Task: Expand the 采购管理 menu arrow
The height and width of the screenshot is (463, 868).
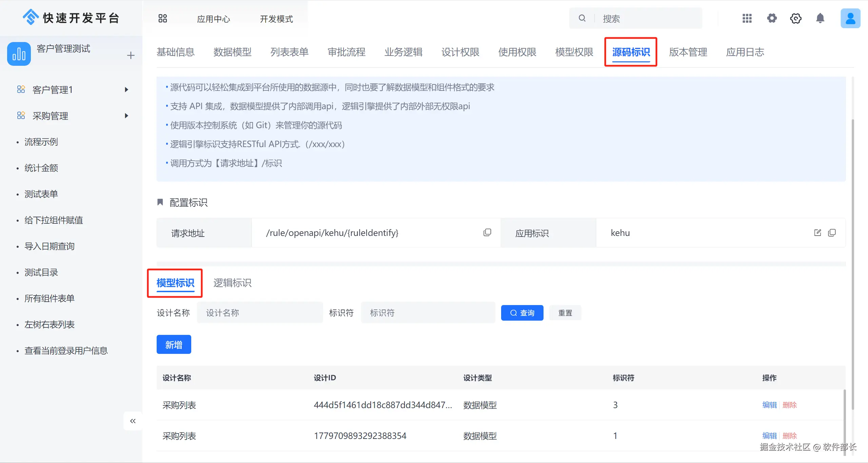Action: (126, 116)
